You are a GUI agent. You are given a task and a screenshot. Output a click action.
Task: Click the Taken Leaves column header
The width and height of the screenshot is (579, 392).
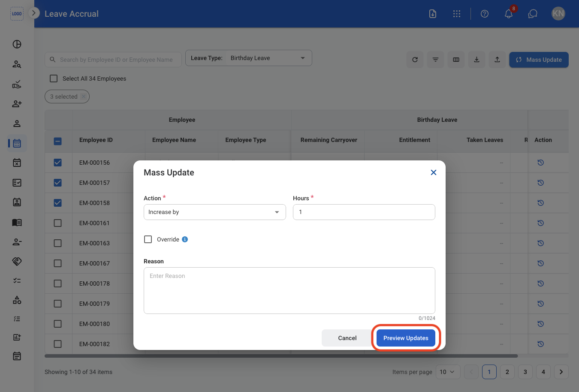(x=485, y=140)
